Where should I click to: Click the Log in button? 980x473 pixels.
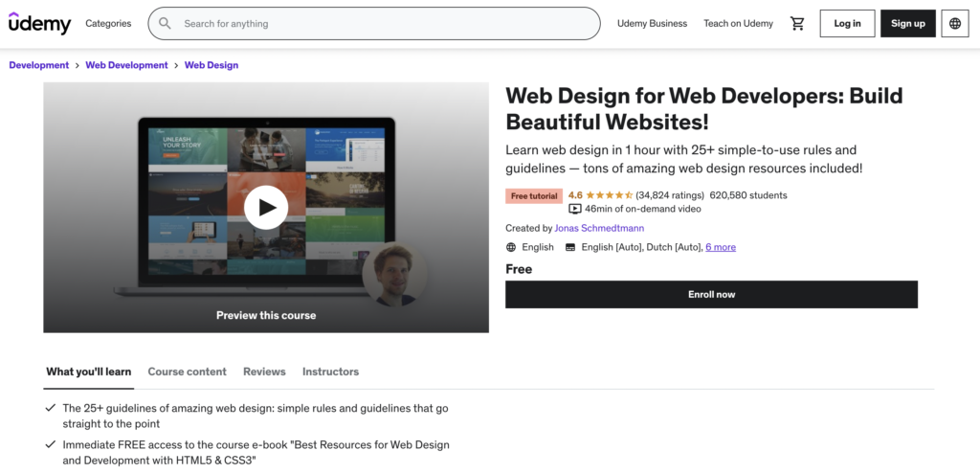point(847,23)
